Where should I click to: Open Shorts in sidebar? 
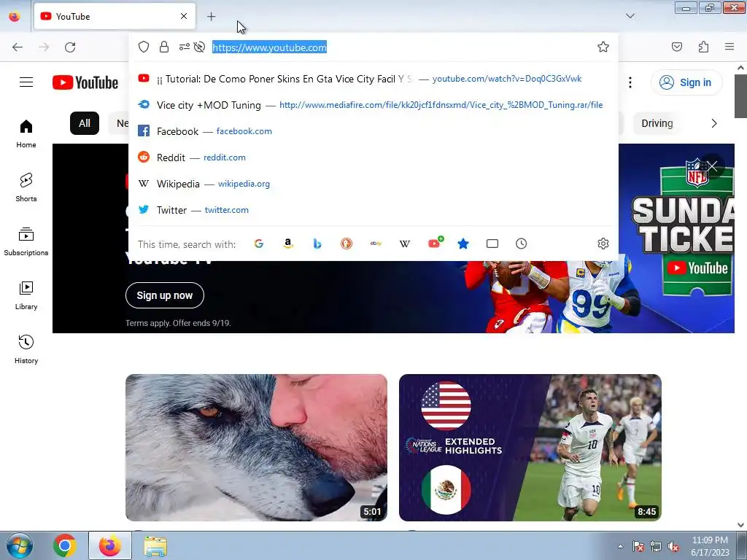tap(26, 187)
